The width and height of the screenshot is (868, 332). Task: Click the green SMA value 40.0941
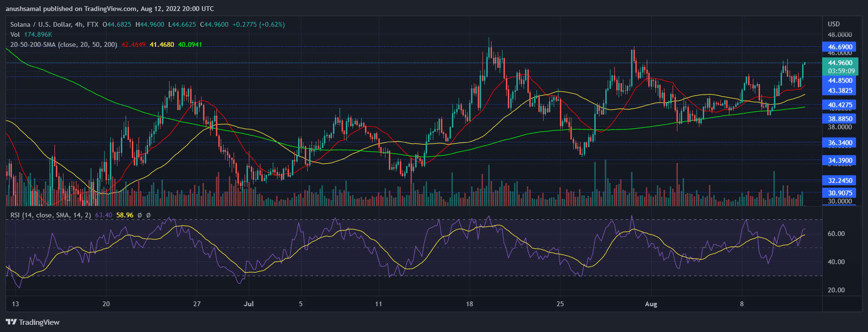(190, 44)
